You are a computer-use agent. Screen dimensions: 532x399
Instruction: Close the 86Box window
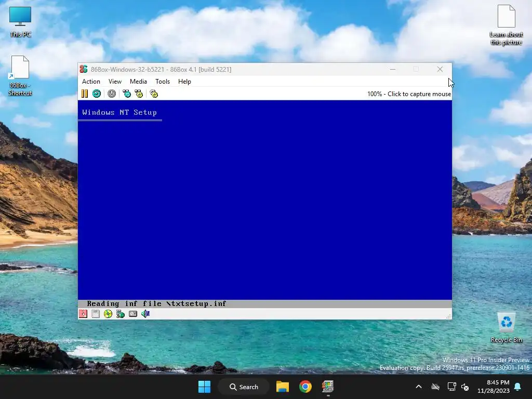(440, 69)
